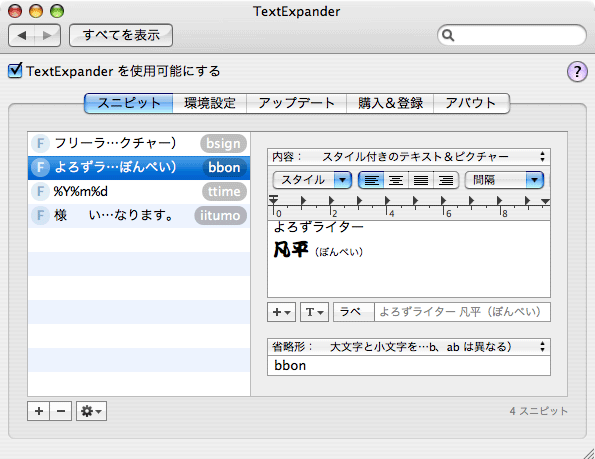Image resolution: width=595 pixels, height=459 pixels.
Task: Justify the text
Action: (x=421, y=180)
